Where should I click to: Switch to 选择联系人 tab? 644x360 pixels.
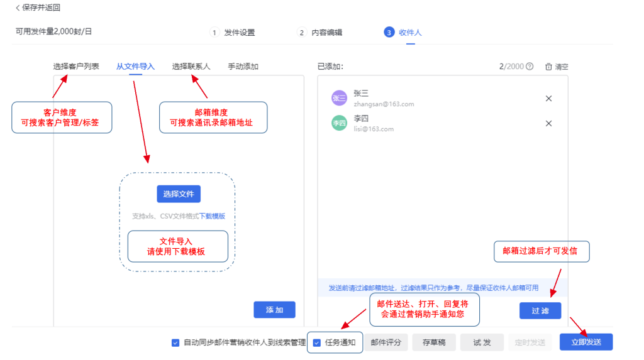(191, 67)
